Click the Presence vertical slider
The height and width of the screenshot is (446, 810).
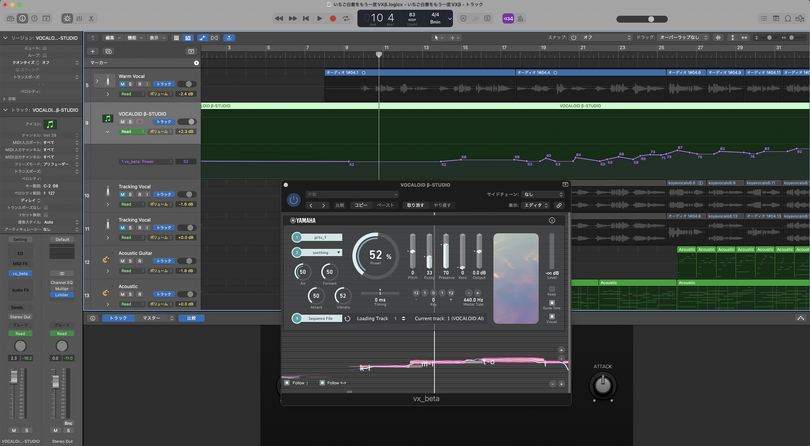point(446,251)
